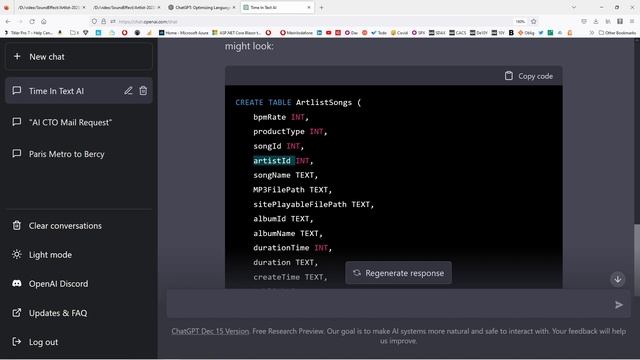Open the Covid bookmark
This screenshot has width=640, height=360.
[399, 33]
